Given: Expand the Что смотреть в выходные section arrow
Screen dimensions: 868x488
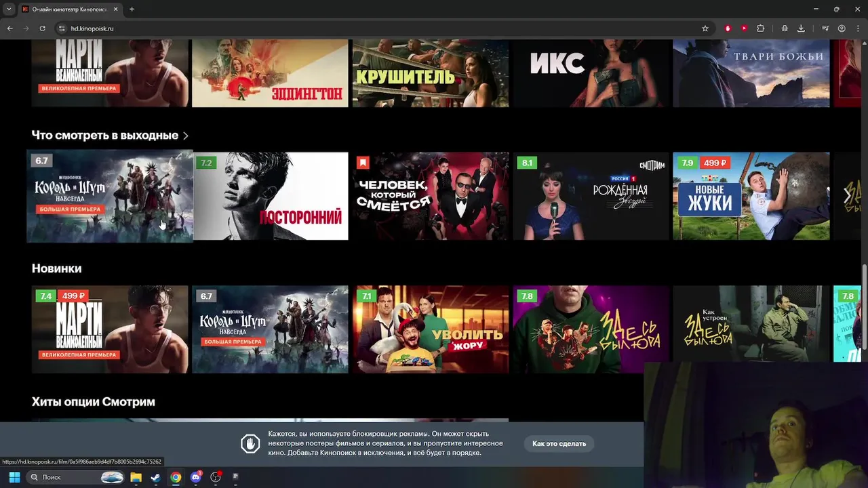Looking at the screenshot, I should coord(186,136).
